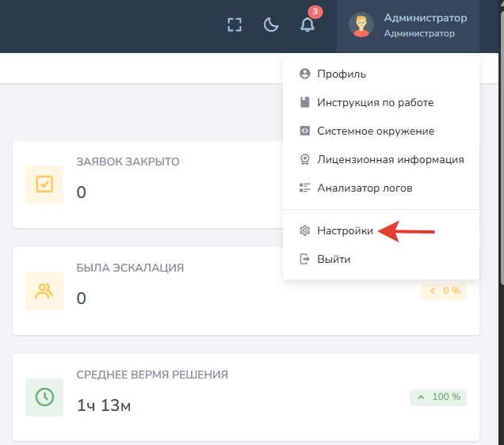Open Анализатор логов from menu

365,188
